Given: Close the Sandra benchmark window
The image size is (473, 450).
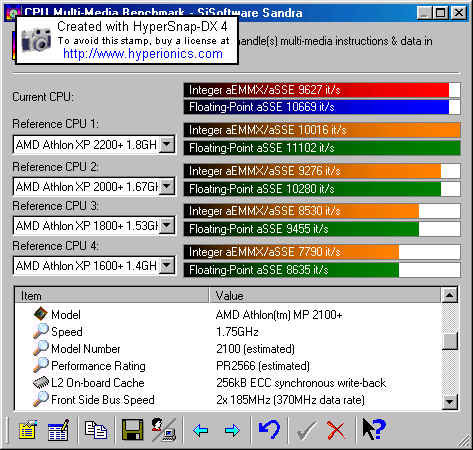Looking at the screenshot, I should pyautogui.click(x=459, y=13).
